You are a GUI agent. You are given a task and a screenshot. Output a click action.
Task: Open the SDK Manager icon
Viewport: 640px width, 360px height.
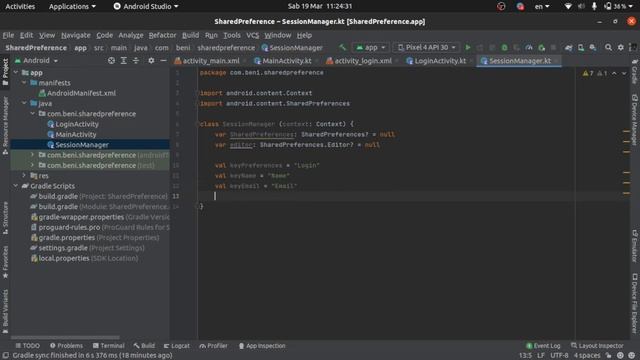(593, 48)
